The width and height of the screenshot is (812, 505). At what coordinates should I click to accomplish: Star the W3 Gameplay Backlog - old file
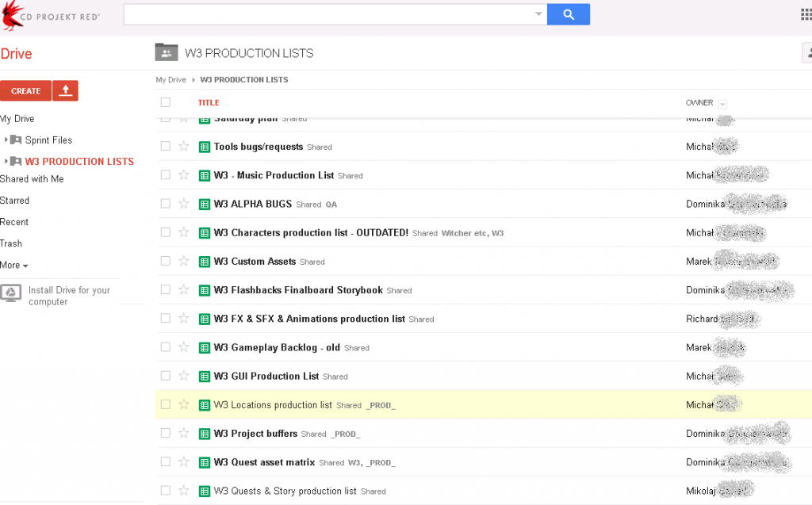pos(183,347)
